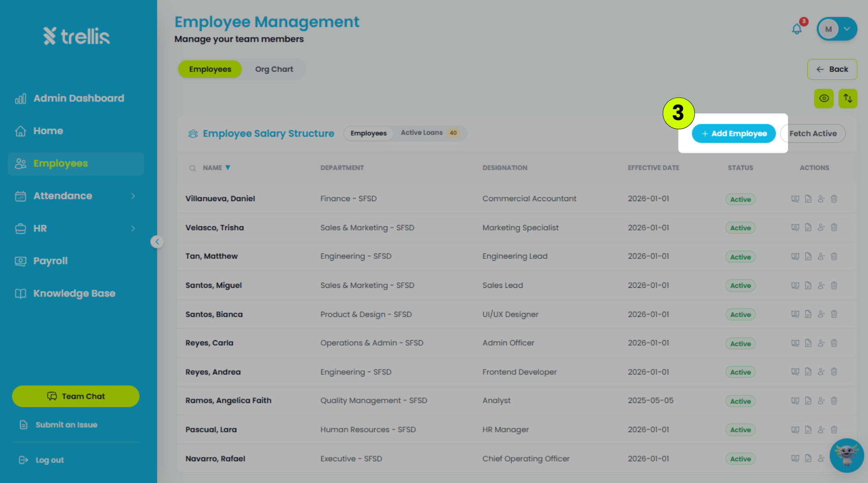Expand the Attendance sidebar menu
The width and height of the screenshot is (868, 483).
76,196
